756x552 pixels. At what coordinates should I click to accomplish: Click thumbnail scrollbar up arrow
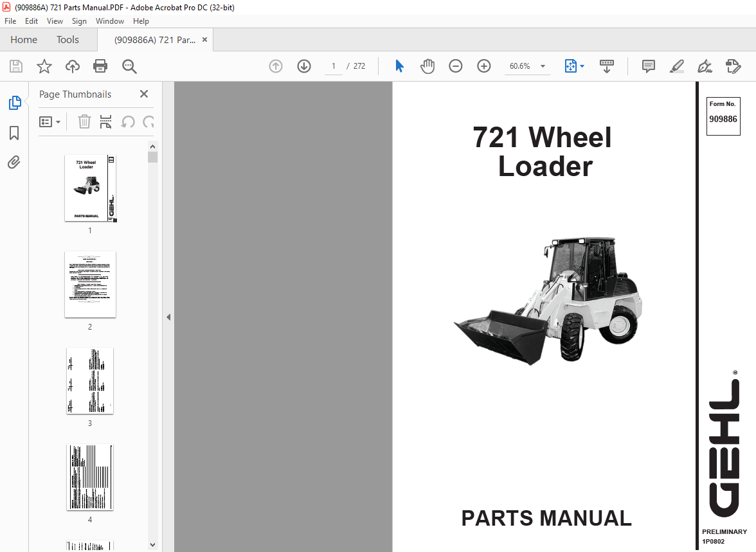pos(152,147)
